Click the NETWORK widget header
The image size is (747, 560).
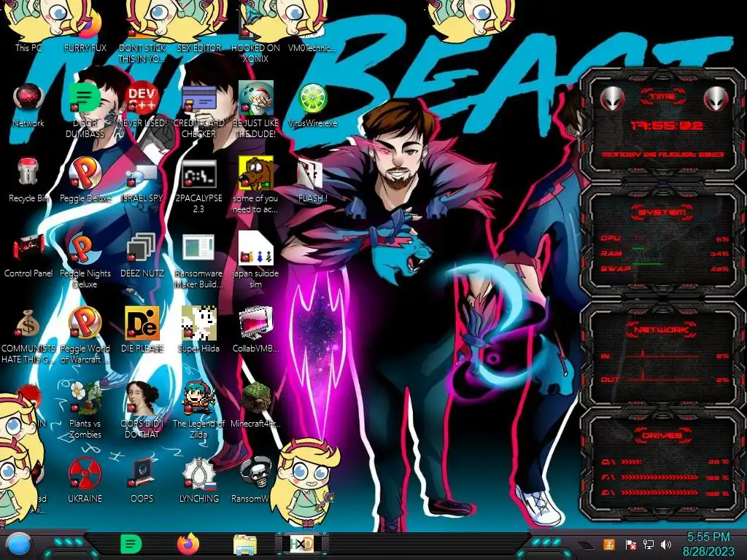coord(661,329)
